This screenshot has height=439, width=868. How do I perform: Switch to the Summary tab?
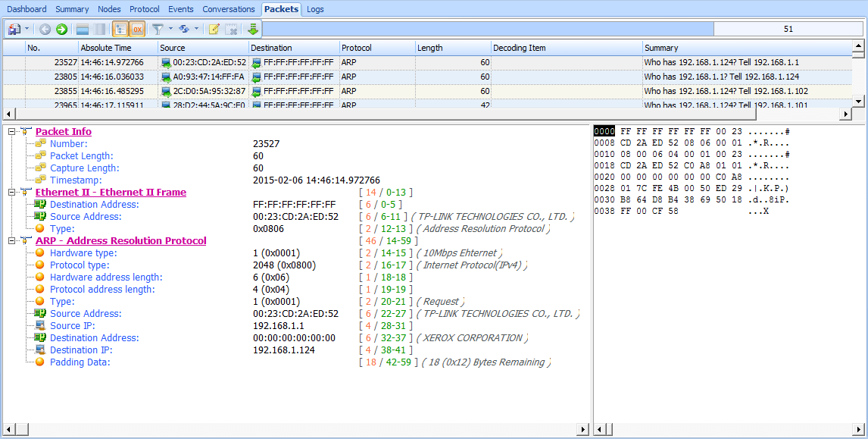click(x=72, y=9)
